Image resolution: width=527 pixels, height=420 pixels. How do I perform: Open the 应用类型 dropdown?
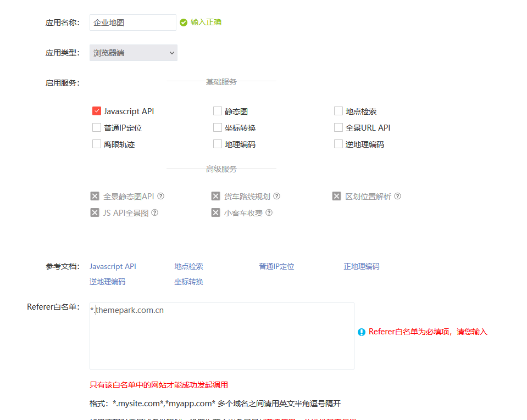click(x=134, y=53)
